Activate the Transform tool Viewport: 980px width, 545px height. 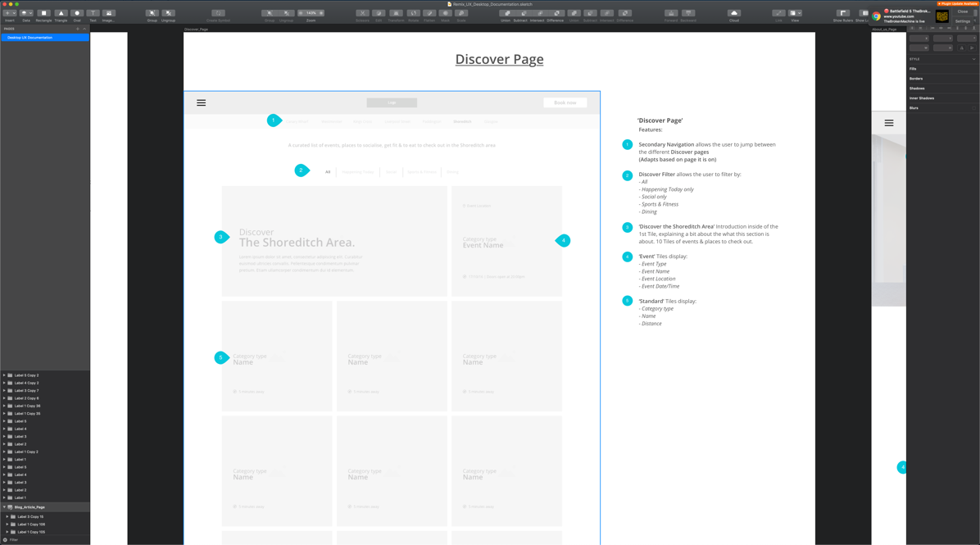(x=396, y=13)
